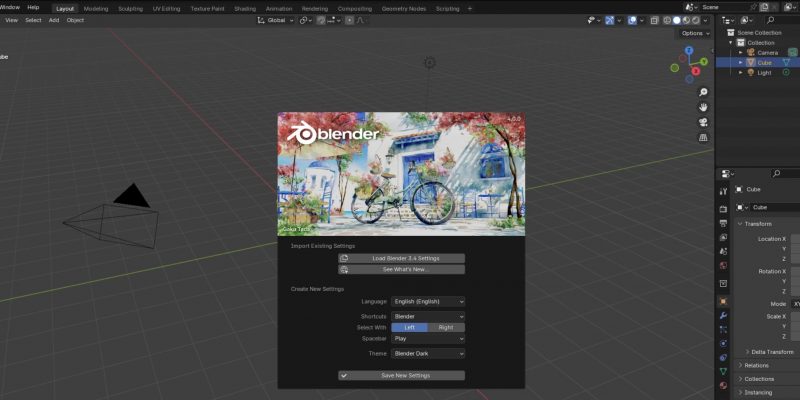Image resolution: width=800 pixels, height=400 pixels.
Task: Click the green Y axis gizmo handle
Action: (704, 61)
